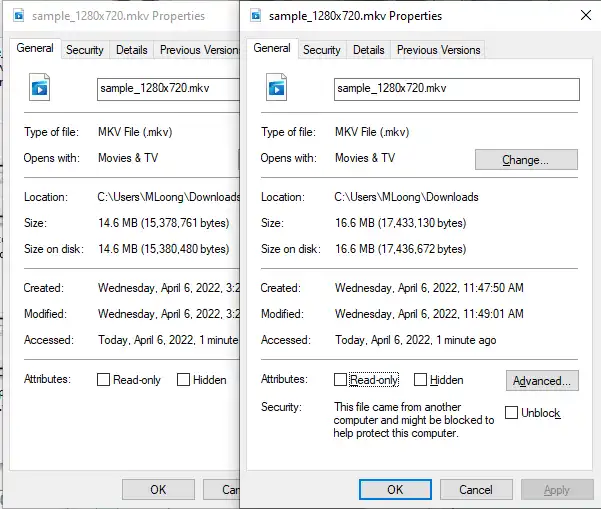Viewport: 601px width, 509px height.
Task: Toggle Hidden checkbox in right Properties window
Action: pyautogui.click(x=420, y=379)
